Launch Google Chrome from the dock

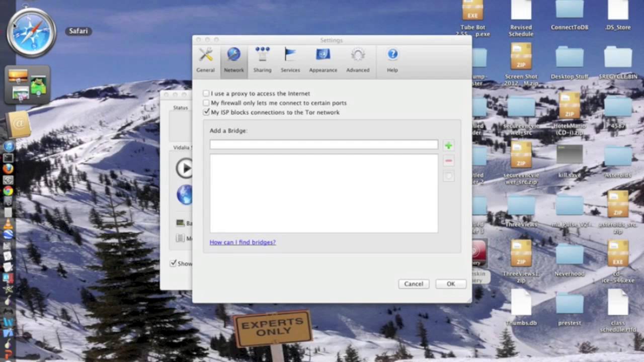coord(8,191)
